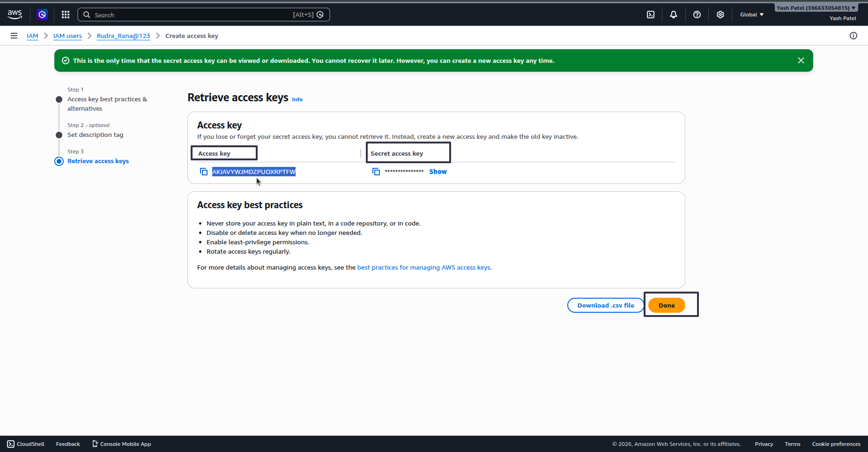Click the Done button
Viewport: 868px width, 452px height.
[x=667, y=305]
